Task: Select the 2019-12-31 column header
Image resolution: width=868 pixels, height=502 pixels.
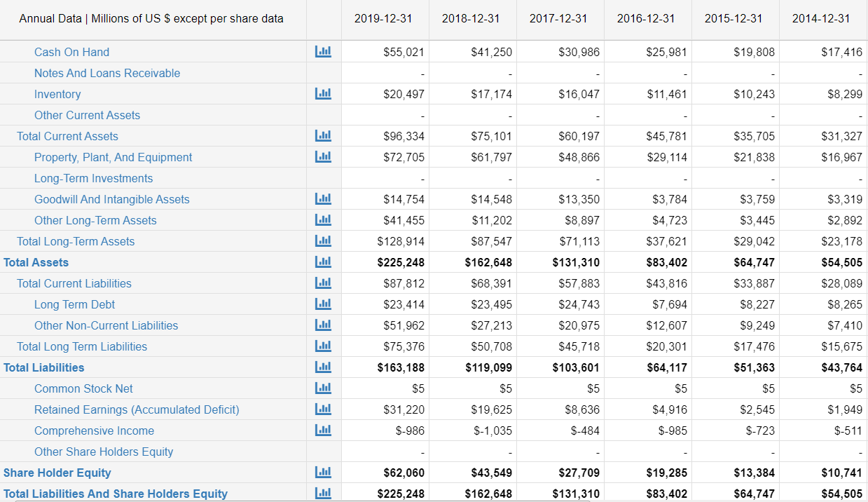Action: [384, 19]
